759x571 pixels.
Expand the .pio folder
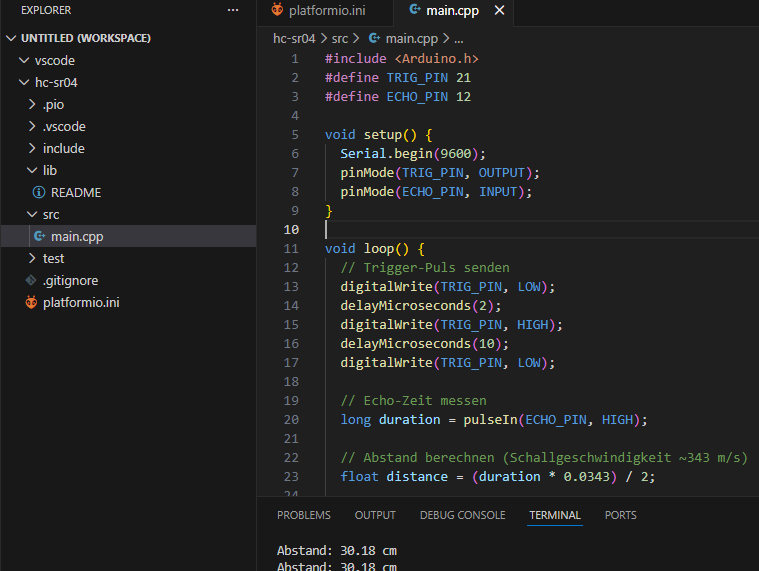point(32,104)
